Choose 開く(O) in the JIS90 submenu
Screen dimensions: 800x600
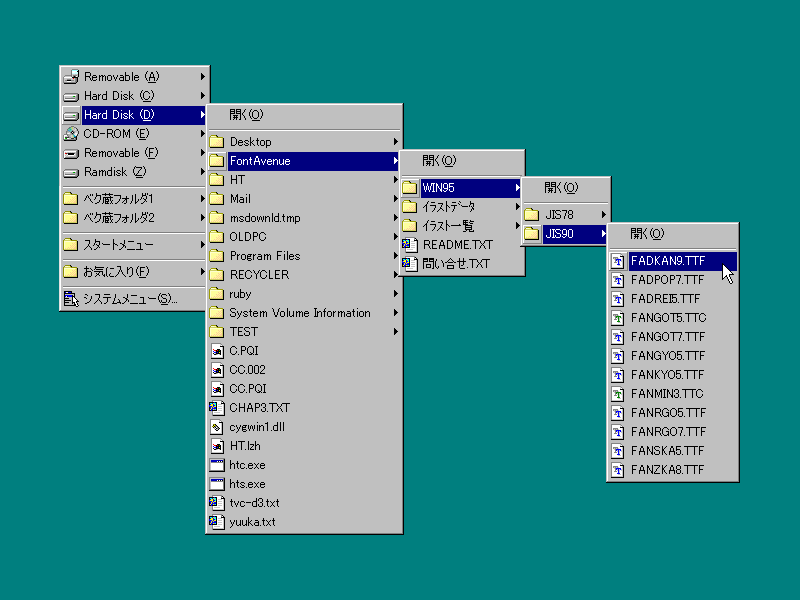[672, 234]
